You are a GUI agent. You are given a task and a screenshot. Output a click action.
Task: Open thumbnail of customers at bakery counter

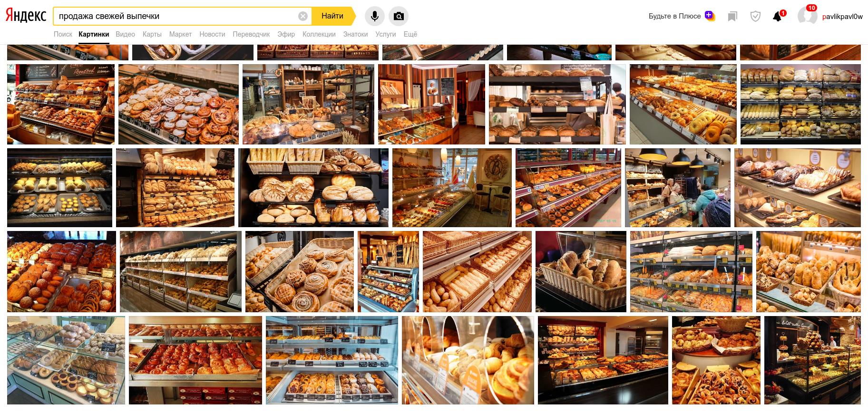[x=678, y=188]
